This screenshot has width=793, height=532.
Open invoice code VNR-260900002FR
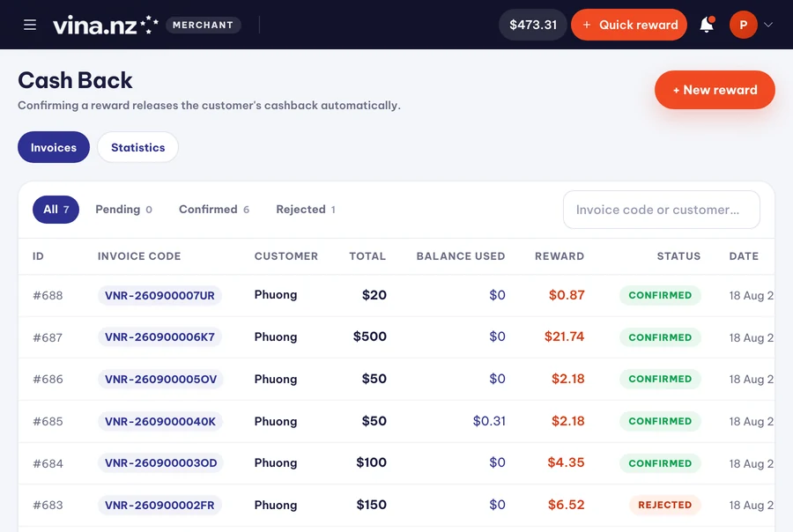pos(159,505)
